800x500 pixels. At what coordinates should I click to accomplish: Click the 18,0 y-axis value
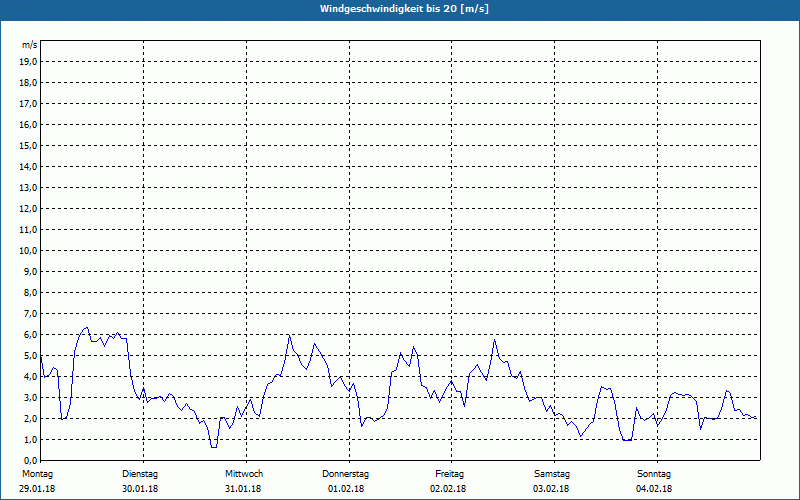(x=28, y=83)
